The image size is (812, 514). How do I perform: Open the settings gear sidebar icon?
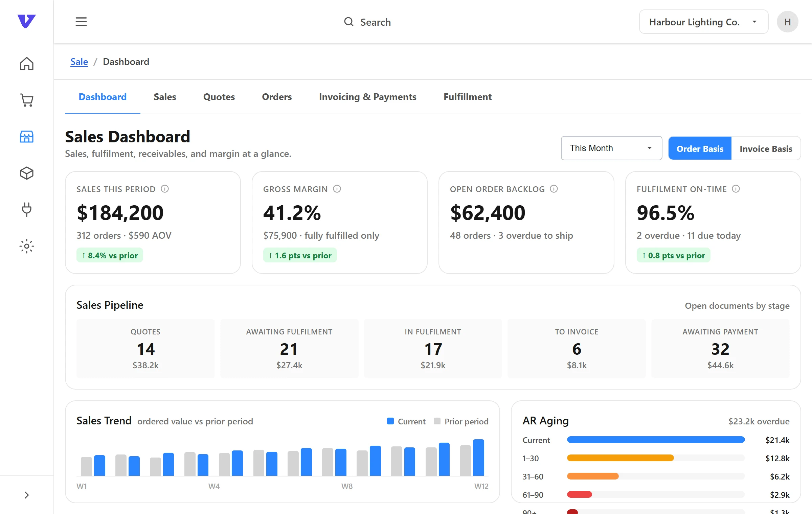point(26,246)
